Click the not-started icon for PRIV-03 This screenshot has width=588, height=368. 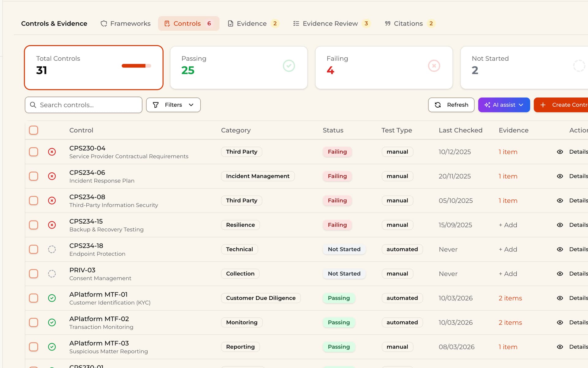coord(52,274)
